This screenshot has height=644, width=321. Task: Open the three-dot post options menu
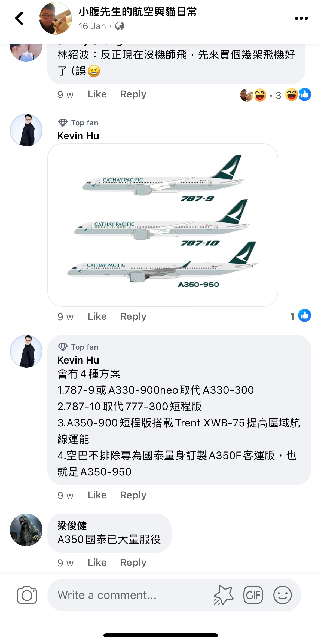(x=301, y=18)
